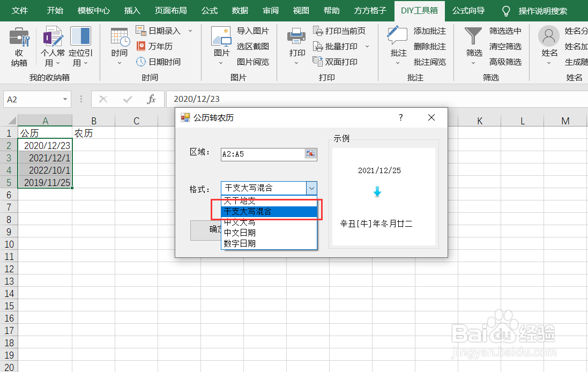Click 批量打印 tool
The width and height of the screenshot is (588, 372).
click(x=335, y=46)
